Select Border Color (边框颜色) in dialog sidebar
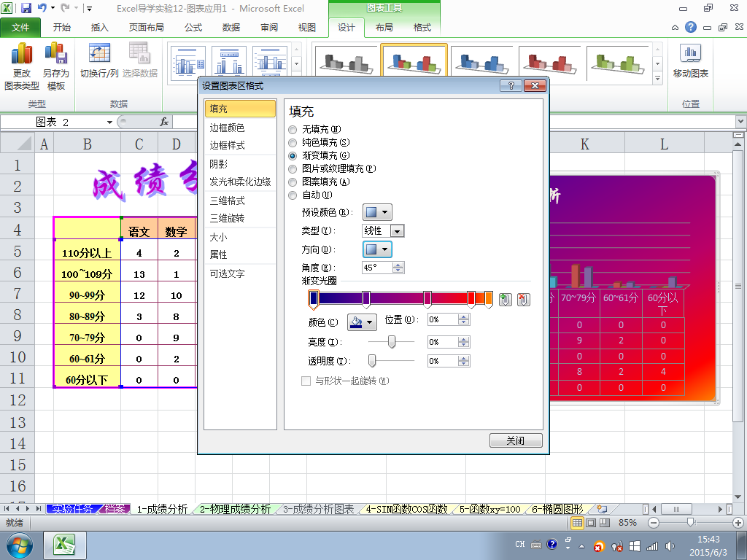 point(240,128)
